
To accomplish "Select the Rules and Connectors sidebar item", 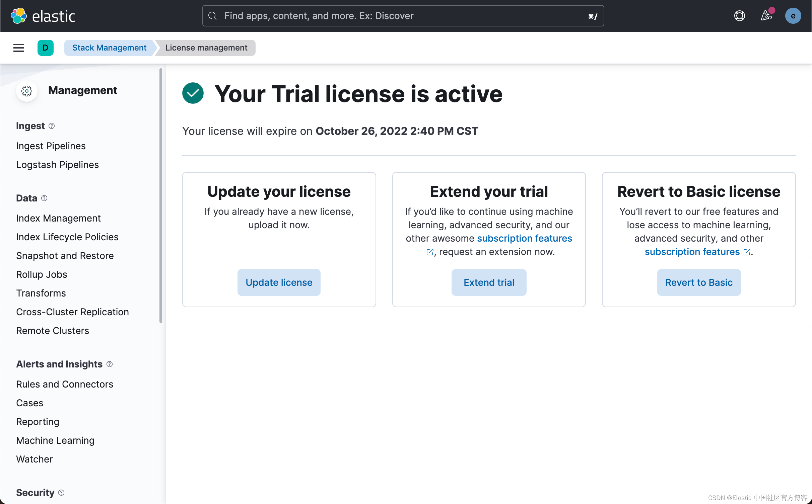I will (65, 384).
